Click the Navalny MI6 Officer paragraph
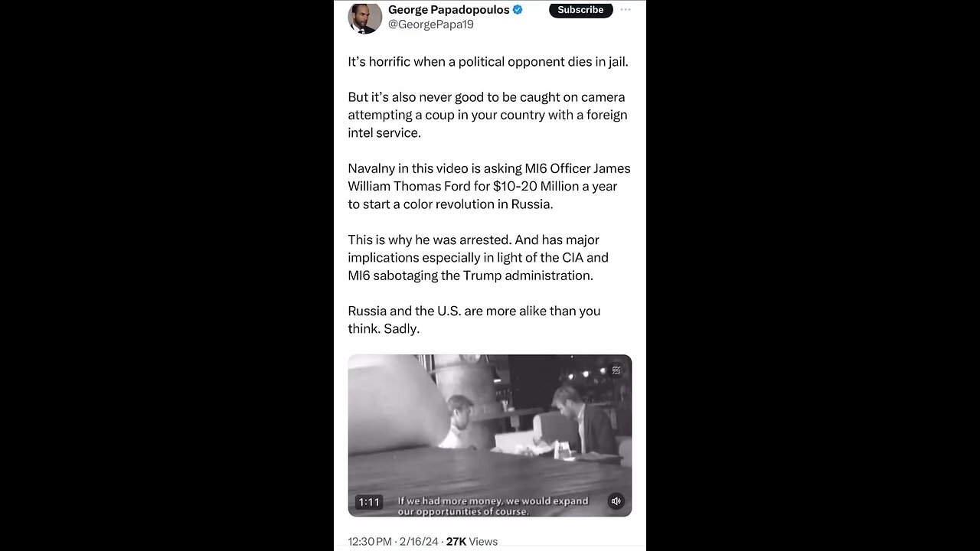 489,186
